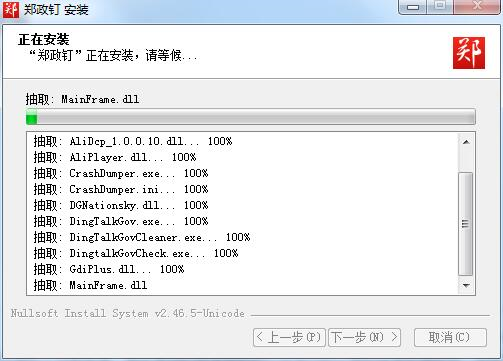This screenshot has height=361, width=503.
Task: Click the Nullsoft Install System version text
Action: (128, 313)
